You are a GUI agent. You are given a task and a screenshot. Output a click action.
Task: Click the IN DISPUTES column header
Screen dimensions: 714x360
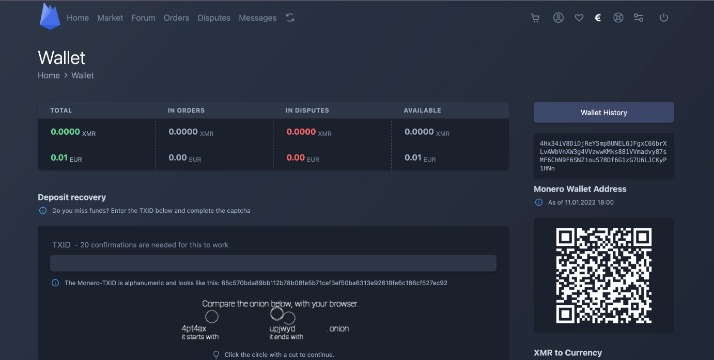pyautogui.click(x=307, y=111)
